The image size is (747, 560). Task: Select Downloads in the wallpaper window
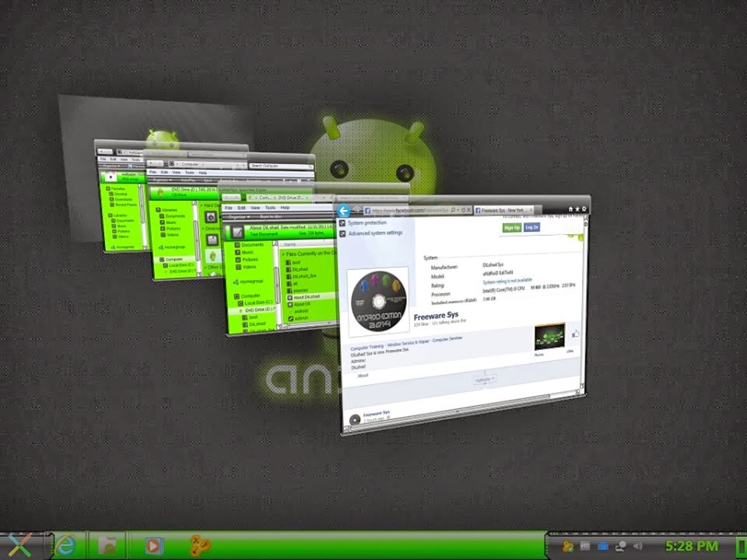121,200
